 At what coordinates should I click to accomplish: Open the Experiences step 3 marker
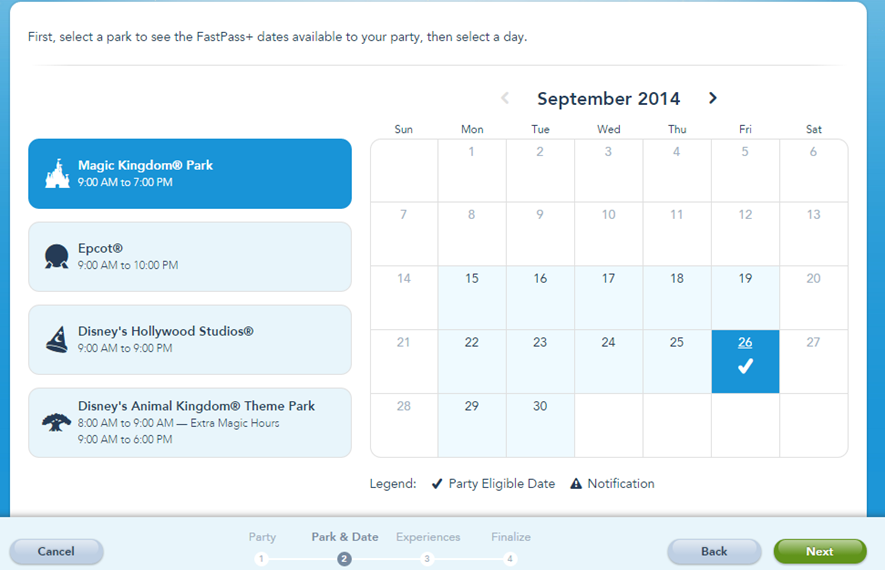[x=427, y=559]
